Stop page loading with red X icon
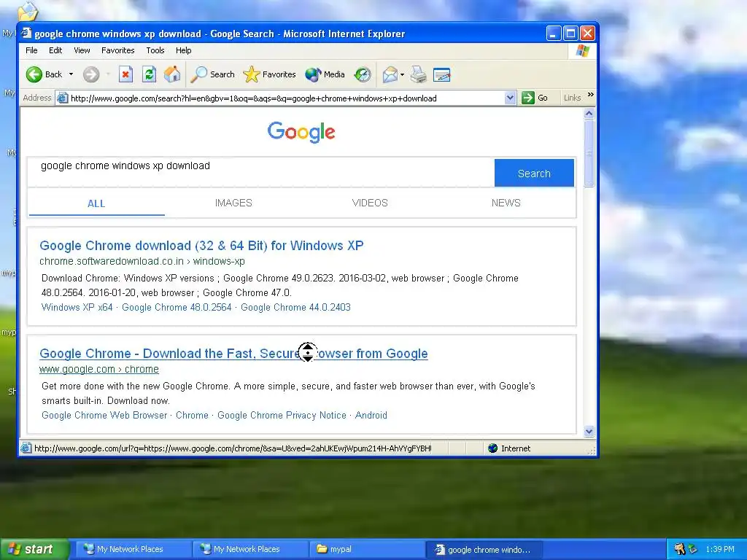747x560 pixels. 125,74
